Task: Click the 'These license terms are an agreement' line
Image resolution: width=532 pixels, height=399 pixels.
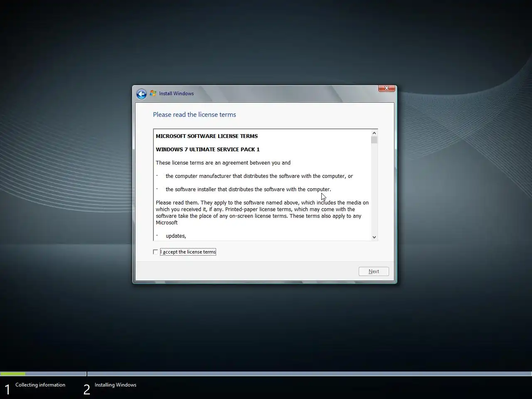Action: pos(223,163)
